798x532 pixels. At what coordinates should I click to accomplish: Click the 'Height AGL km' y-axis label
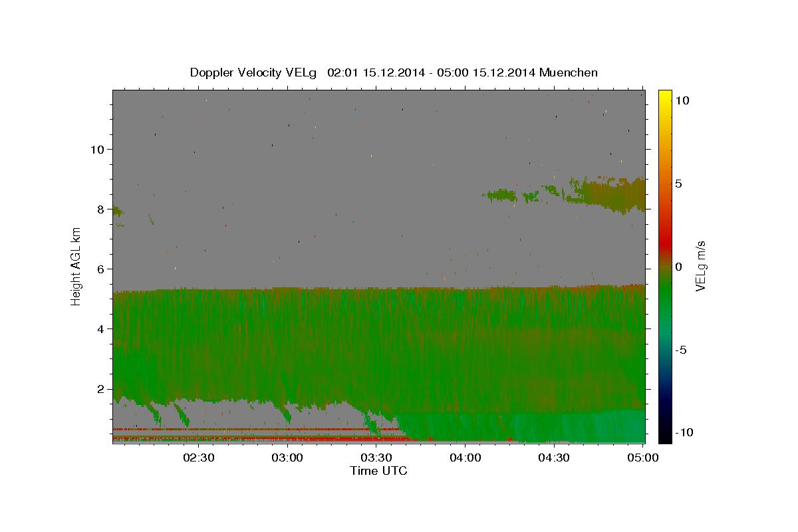76,266
